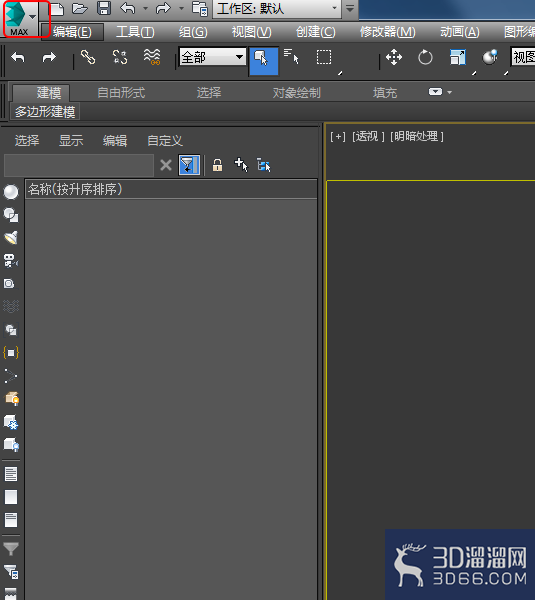Activate the Select and Rotate tool
This screenshot has height=600, width=535.
pos(425,57)
